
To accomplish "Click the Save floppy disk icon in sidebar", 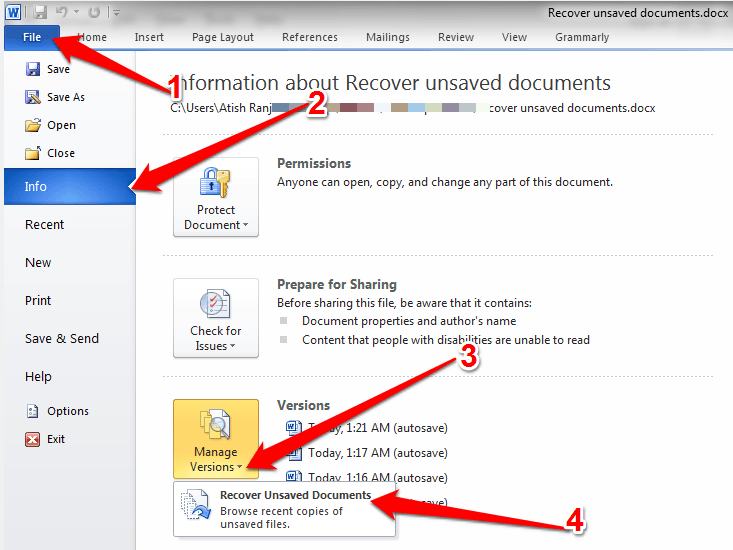I will click(33, 69).
